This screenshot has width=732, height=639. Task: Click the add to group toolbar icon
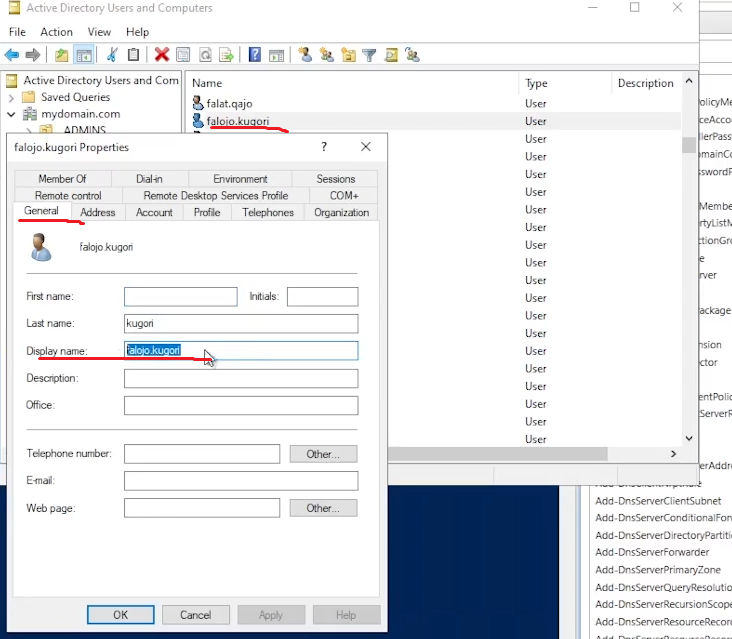[413, 55]
